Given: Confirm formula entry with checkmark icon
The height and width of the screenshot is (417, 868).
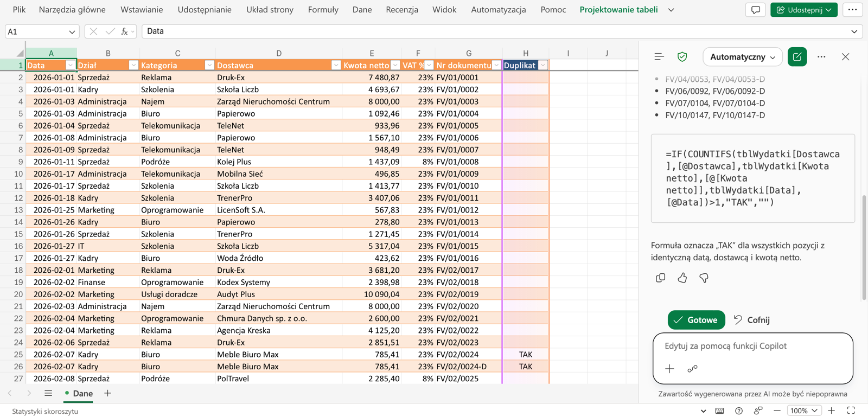Looking at the screenshot, I should pos(110,31).
